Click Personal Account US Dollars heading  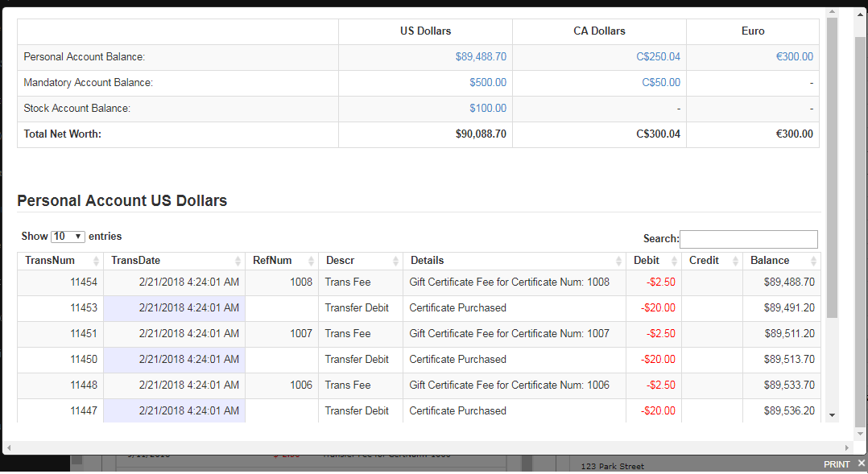pos(122,200)
